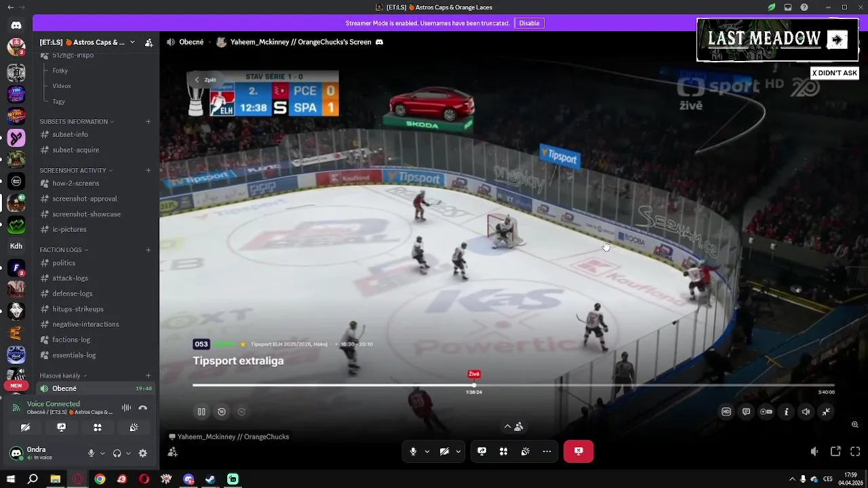868x488 pixels.
Task: Add channel to FACTION LOGS category
Action: click(148, 250)
